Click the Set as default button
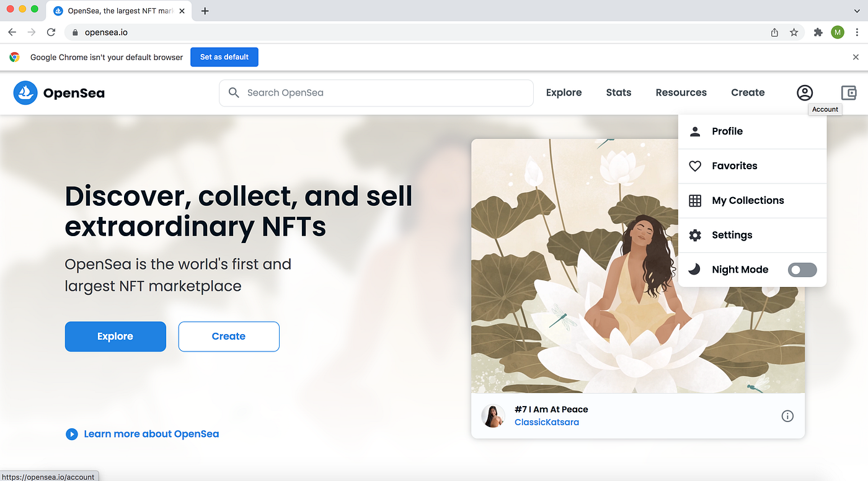The height and width of the screenshot is (481, 868). point(224,57)
